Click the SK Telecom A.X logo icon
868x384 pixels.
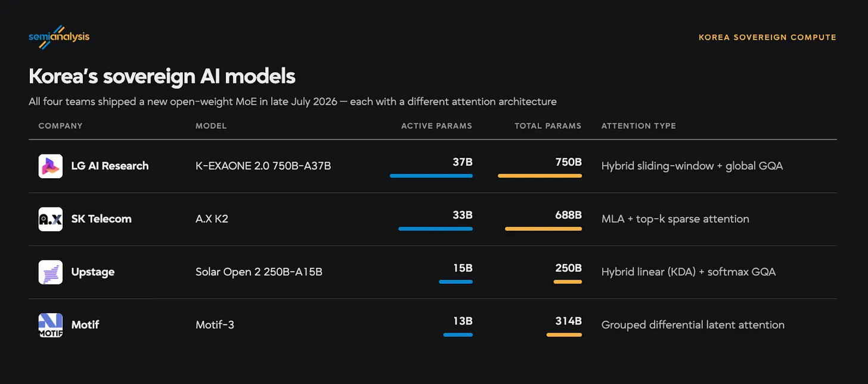[51, 219]
